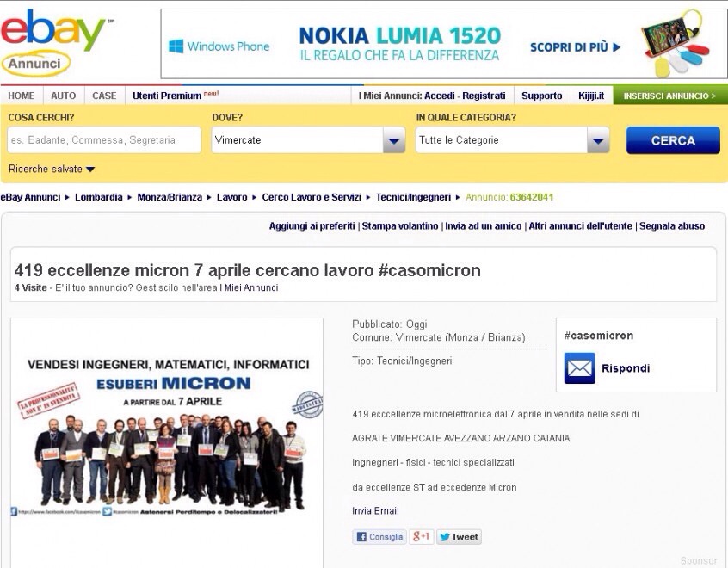Click the blue envelope Rispondi icon
Screen dimensions: 728x568
(579, 368)
